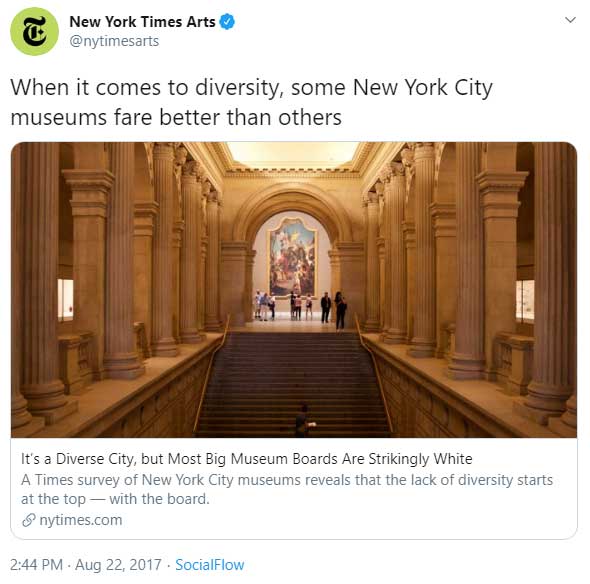Image resolution: width=590 pixels, height=584 pixels.
Task: Open the SocialFlow source link
Action: [210, 565]
